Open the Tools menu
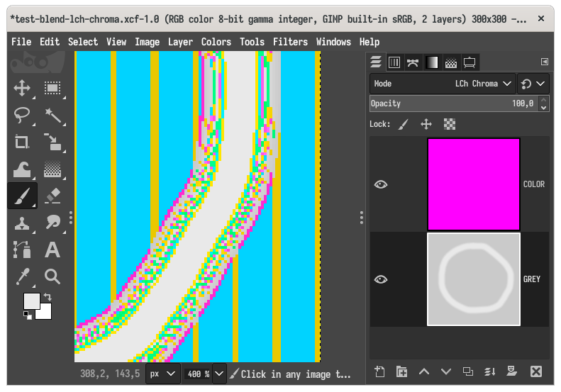Image resolution: width=561 pixels, height=392 pixels. coord(252,42)
